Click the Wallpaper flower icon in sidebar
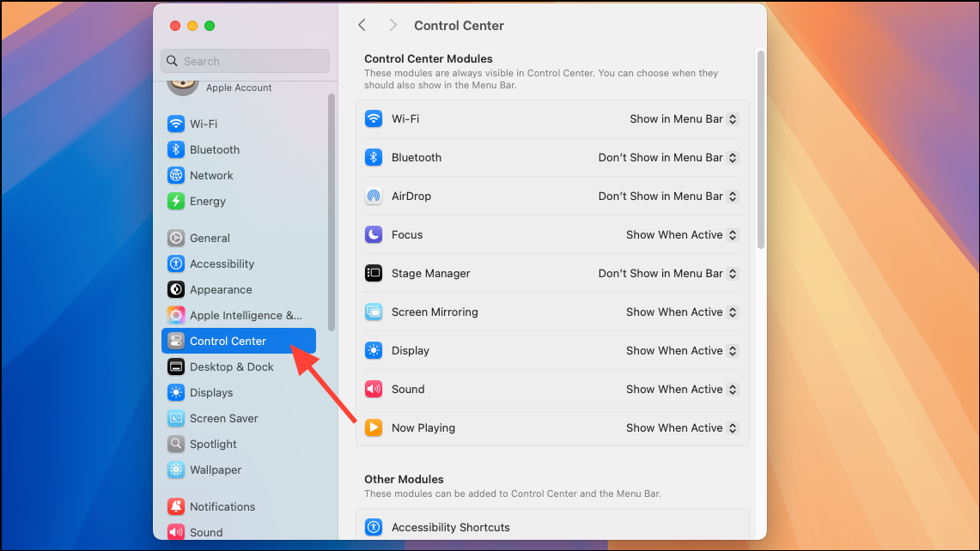The height and width of the screenshot is (551, 980). [175, 469]
